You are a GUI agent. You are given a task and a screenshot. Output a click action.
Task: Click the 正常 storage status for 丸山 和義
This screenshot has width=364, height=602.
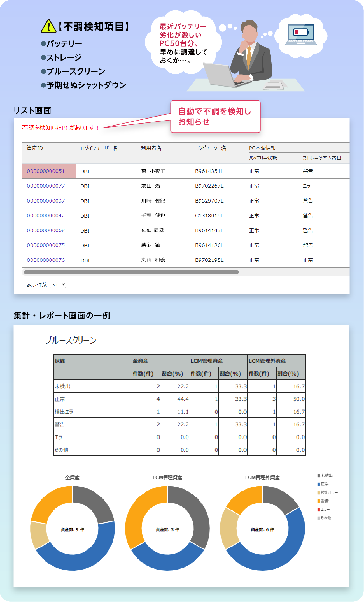(x=308, y=260)
